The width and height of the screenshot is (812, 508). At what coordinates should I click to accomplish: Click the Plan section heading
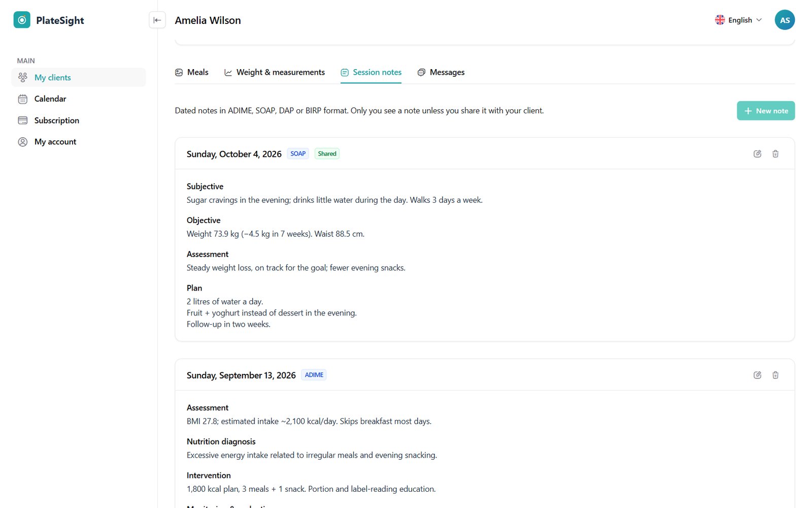point(194,288)
